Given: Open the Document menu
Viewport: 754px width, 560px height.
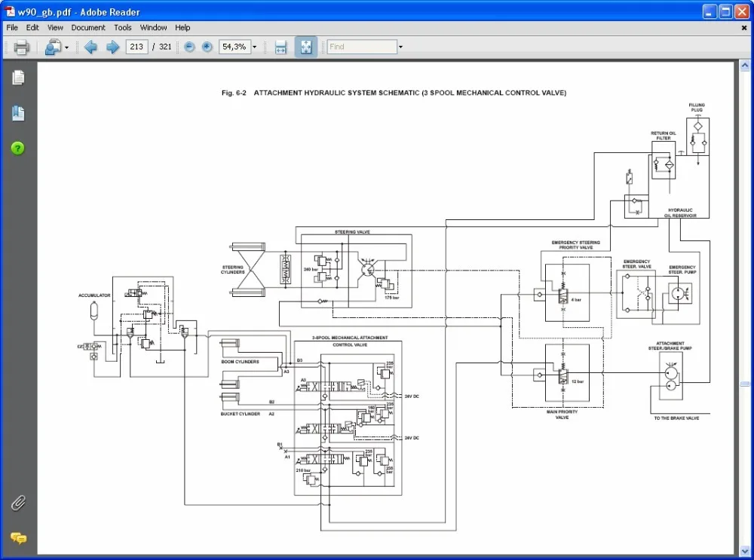Looking at the screenshot, I should click(x=88, y=27).
